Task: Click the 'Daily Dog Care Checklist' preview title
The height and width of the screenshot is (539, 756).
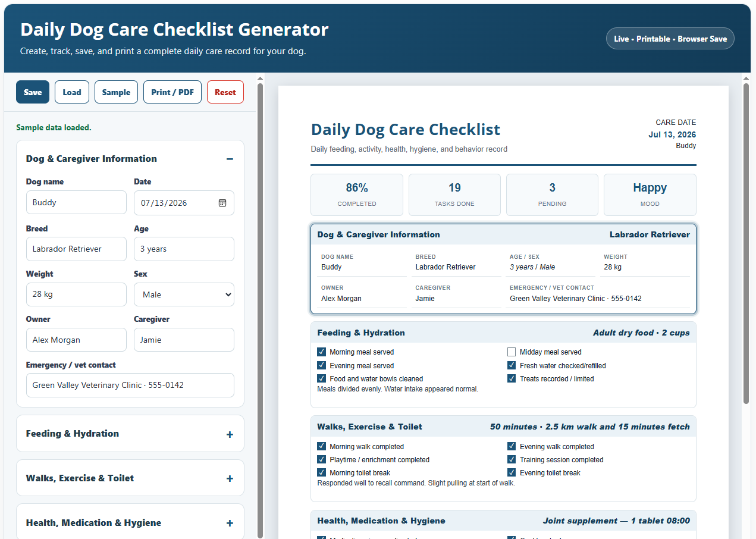Action: pos(406,130)
